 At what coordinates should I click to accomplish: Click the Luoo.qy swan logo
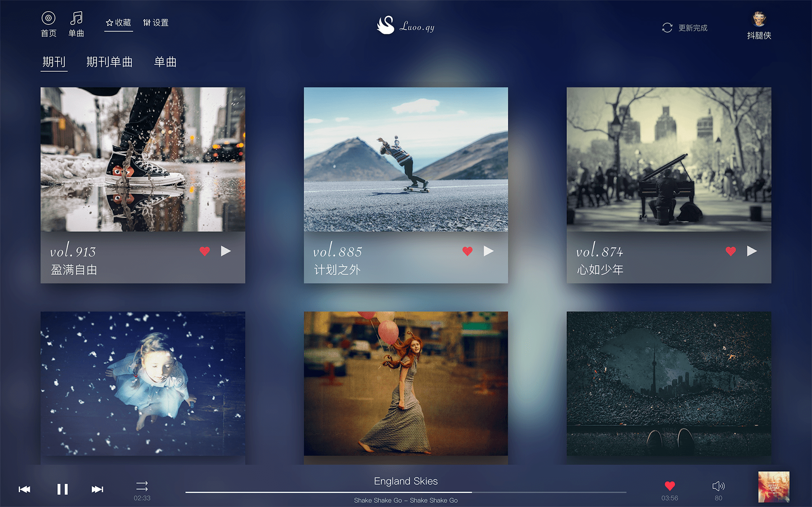[x=406, y=26]
